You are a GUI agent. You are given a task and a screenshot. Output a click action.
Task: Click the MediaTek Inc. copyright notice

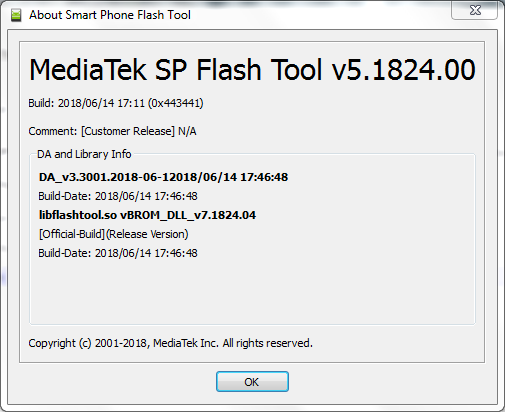(170, 343)
